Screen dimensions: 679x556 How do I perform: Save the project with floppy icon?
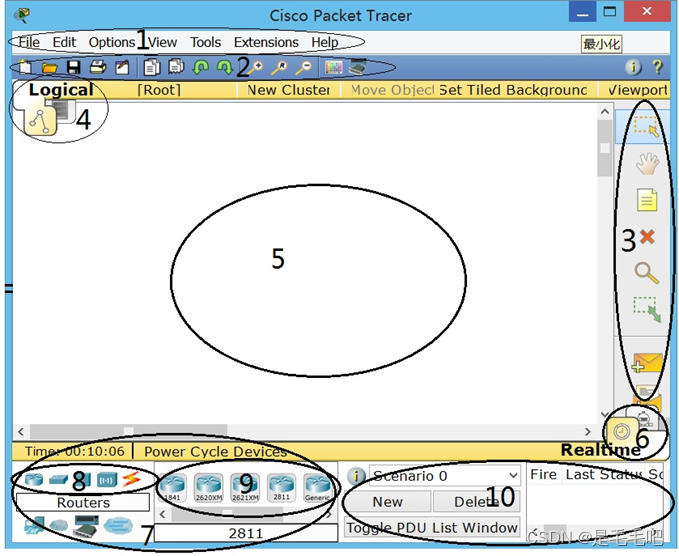[74, 67]
